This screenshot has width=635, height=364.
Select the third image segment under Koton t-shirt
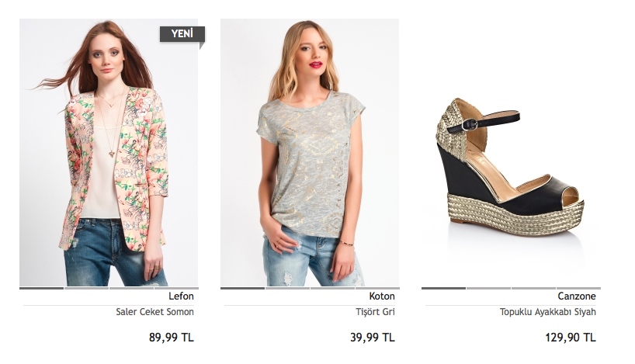click(x=332, y=288)
